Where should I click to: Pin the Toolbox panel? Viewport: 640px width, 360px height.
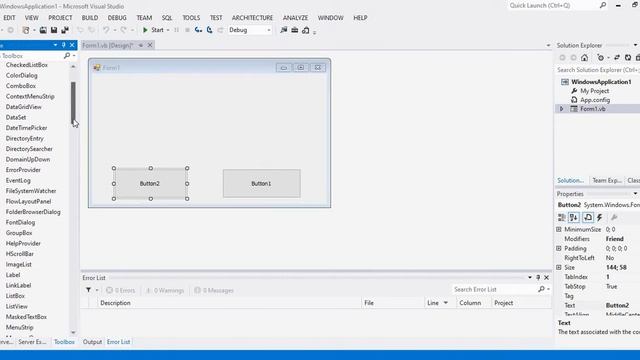point(64,45)
